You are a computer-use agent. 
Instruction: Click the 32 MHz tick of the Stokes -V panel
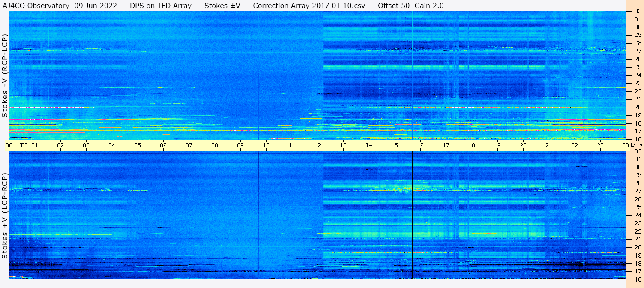pos(637,12)
